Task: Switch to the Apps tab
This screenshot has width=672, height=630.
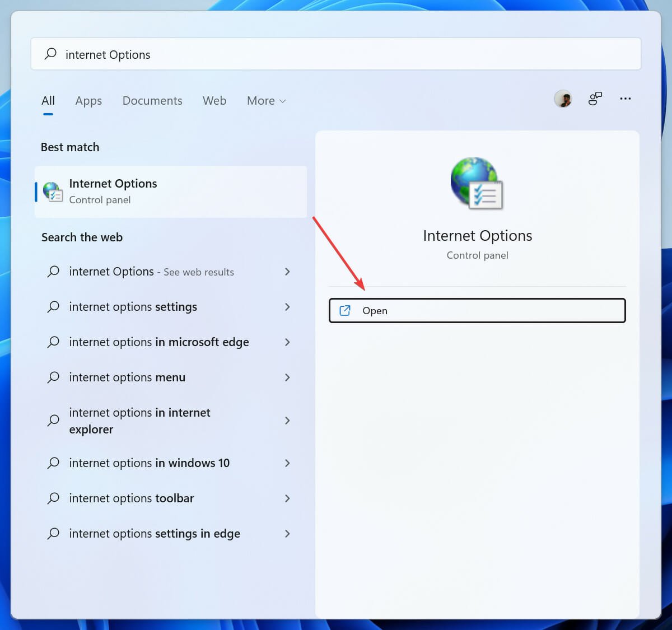Action: (88, 101)
